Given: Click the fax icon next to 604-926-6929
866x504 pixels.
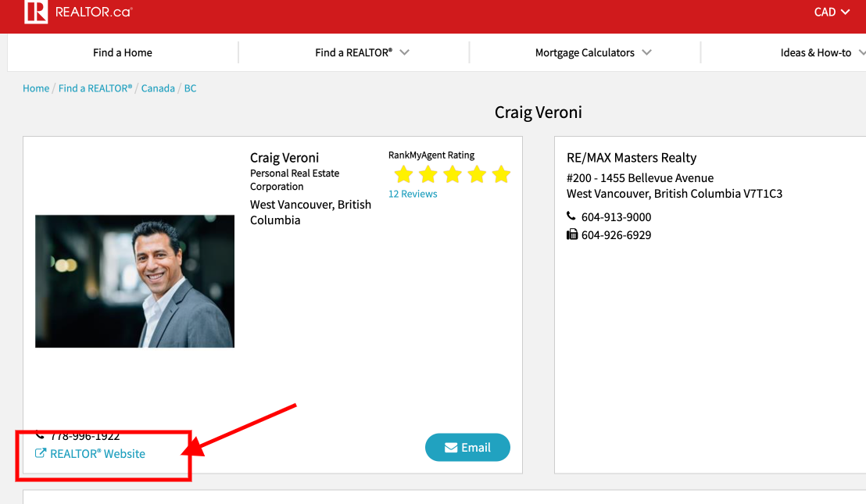Looking at the screenshot, I should click(571, 234).
